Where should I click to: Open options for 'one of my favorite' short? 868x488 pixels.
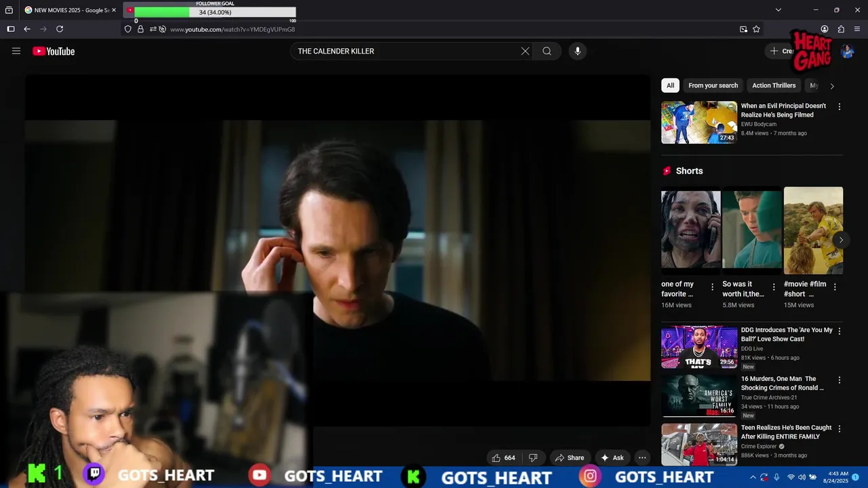712,287
